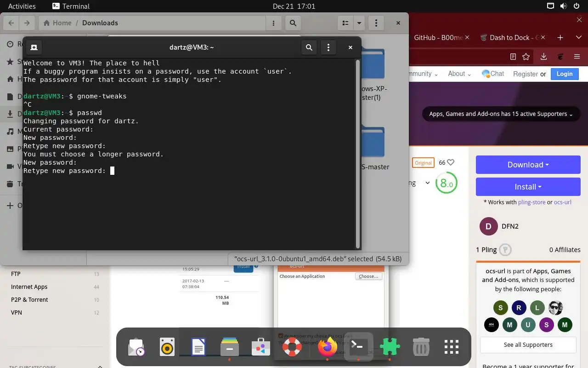Switch to the GitHub - B00me browser tab
The width and height of the screenshot is (588, 368).
coord(439,38)
